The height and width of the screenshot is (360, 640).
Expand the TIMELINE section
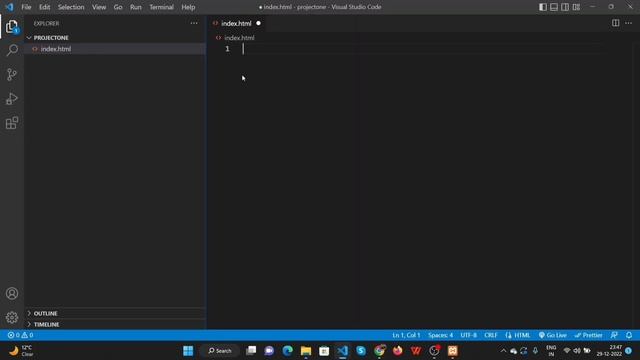[115, 324]
